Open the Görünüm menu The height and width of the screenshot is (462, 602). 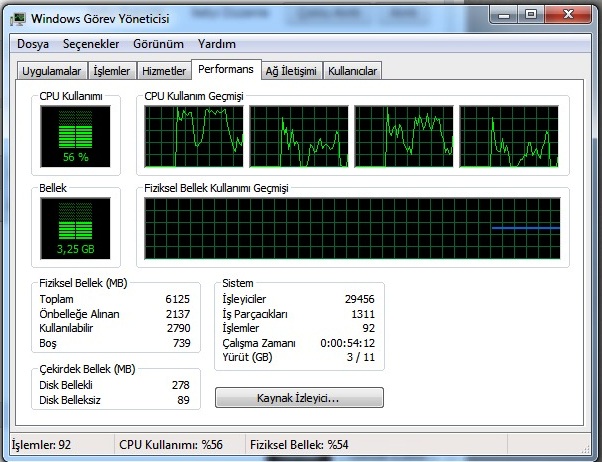click(158, 44)
